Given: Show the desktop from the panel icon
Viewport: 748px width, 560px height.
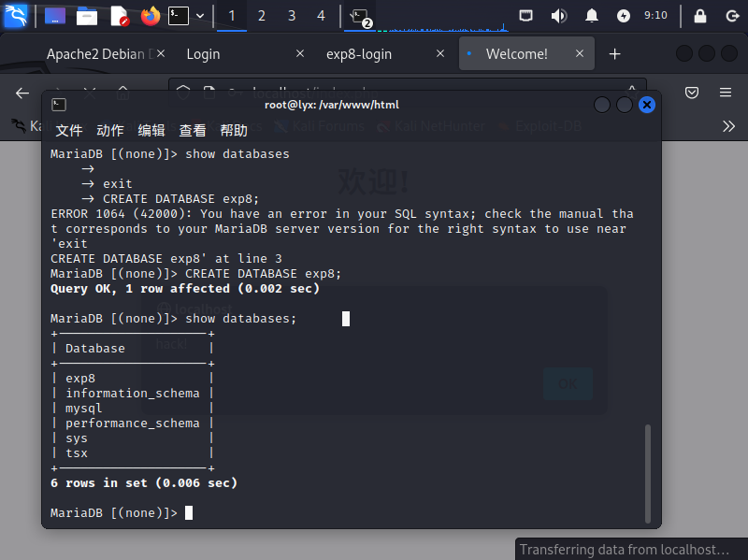Looking at the screenshot, I should [x=55, y=16].
